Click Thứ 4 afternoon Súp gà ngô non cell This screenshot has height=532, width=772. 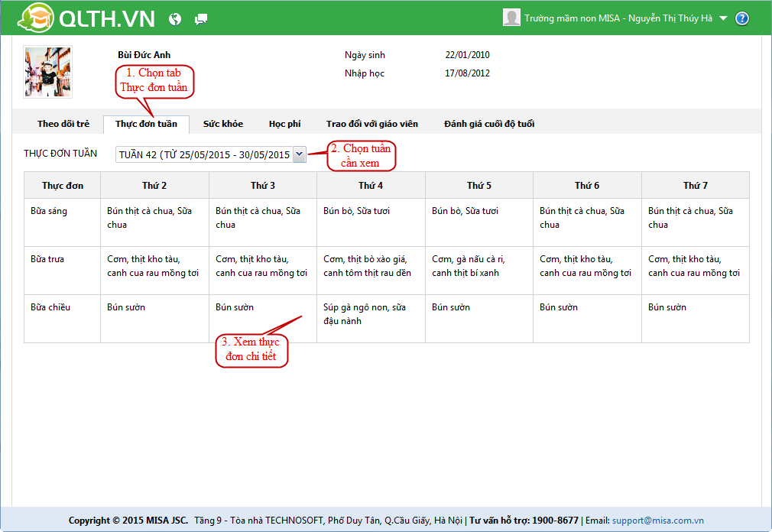[371, 319]
